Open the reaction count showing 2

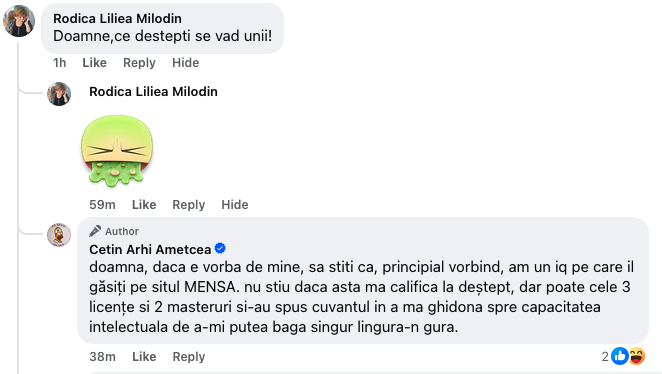[x=605, y=357]
